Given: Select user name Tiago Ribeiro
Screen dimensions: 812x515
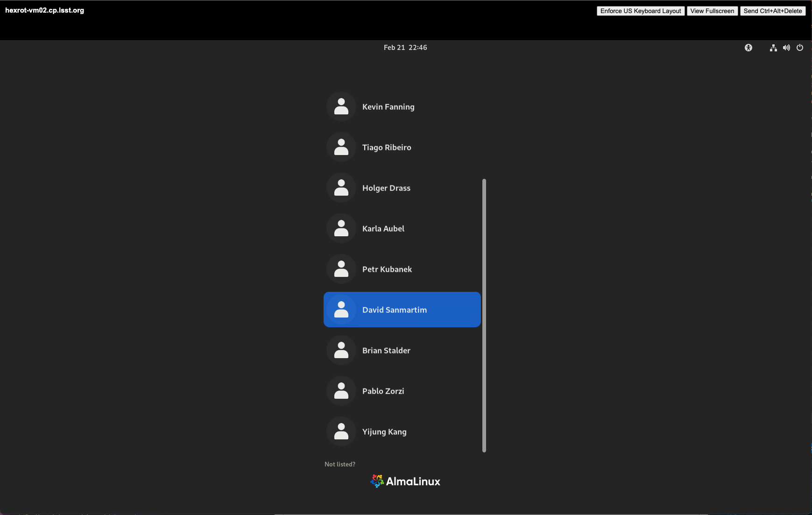Looking at the screenshot, I should (x=387, y=148).
